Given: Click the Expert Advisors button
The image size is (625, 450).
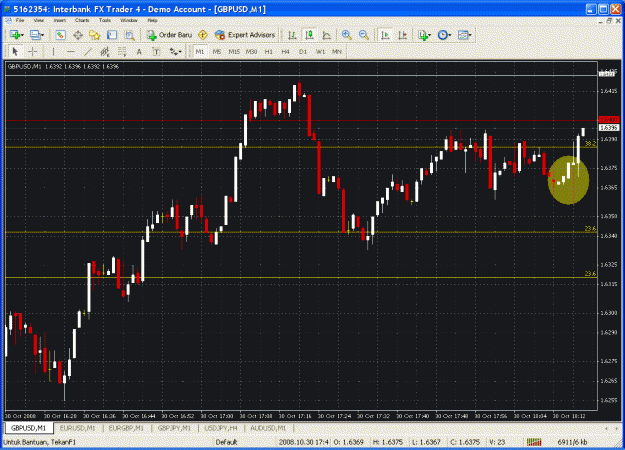Looking at the screenshot, I should 245,35.
